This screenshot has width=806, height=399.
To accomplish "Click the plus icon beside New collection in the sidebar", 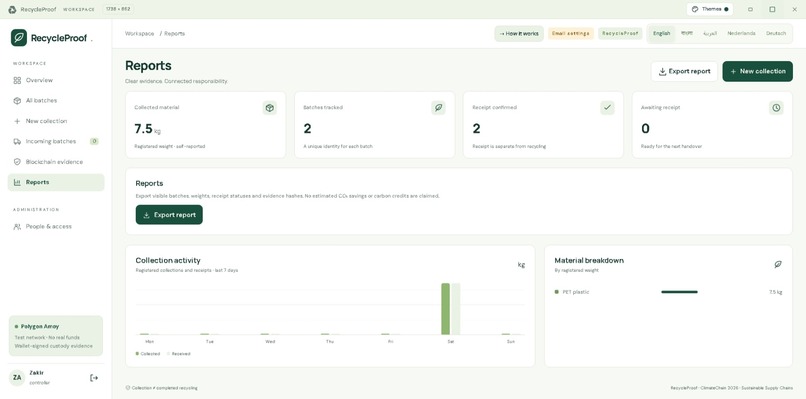I will 17,121.
